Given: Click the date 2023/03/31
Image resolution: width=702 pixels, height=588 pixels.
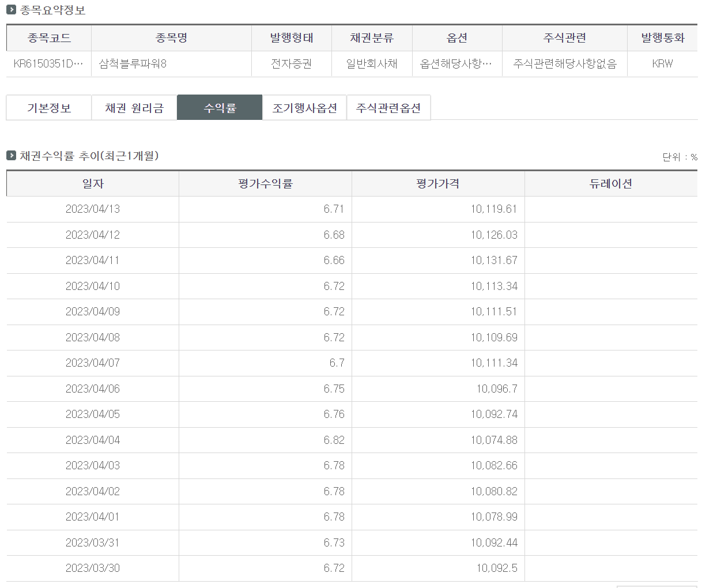Looking at the screenshot, I should click(x=93, y=543).
